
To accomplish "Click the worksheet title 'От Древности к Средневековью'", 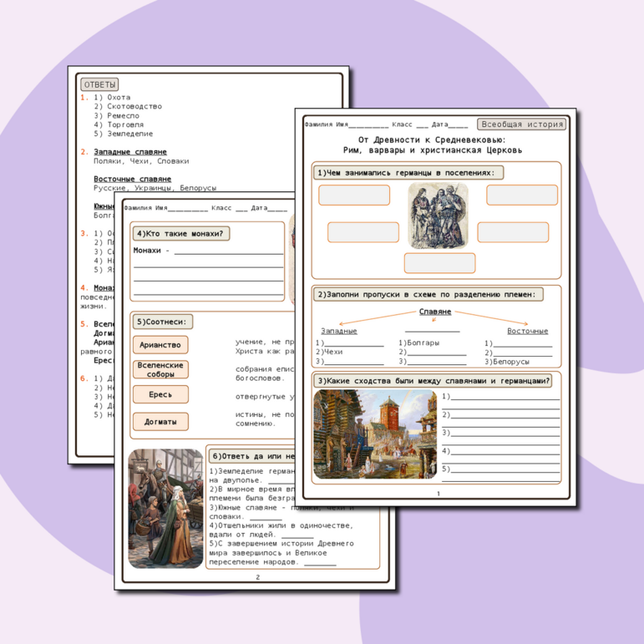I will [x=431, y=139].
